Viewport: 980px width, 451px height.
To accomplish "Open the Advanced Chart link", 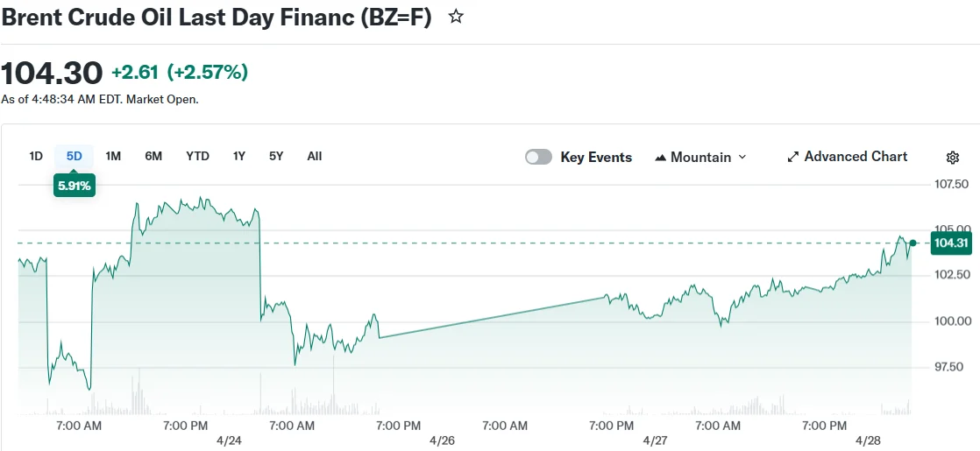I will 856,157.
